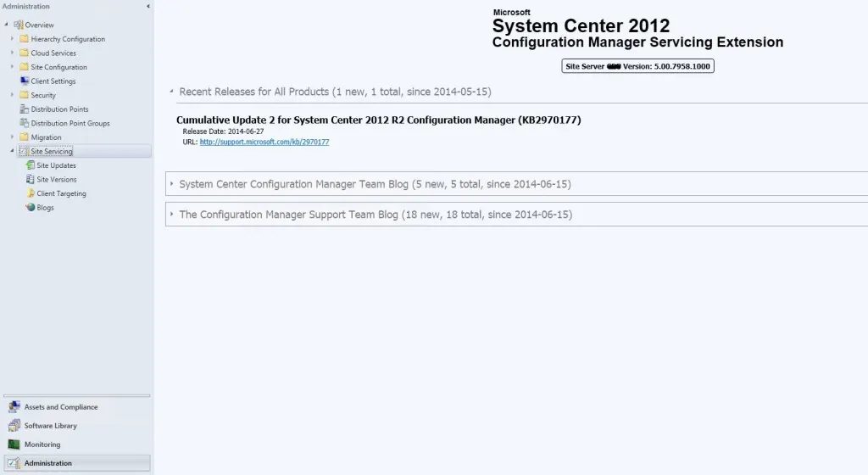This screenshot has width=868, height=475.
Task: Click the Release Date 2014-06-27 text
Action: click(x=223, y=131)
